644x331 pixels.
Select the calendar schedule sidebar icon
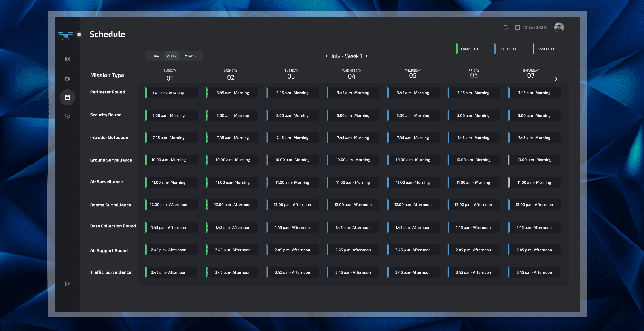67,97
